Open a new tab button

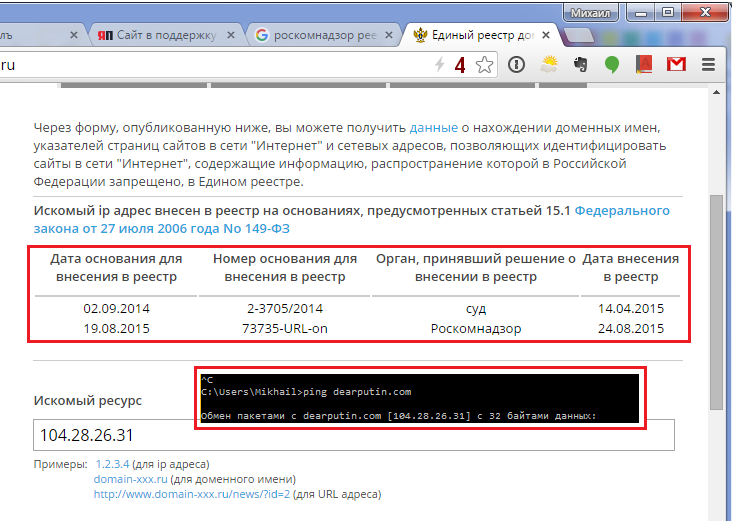578,35
